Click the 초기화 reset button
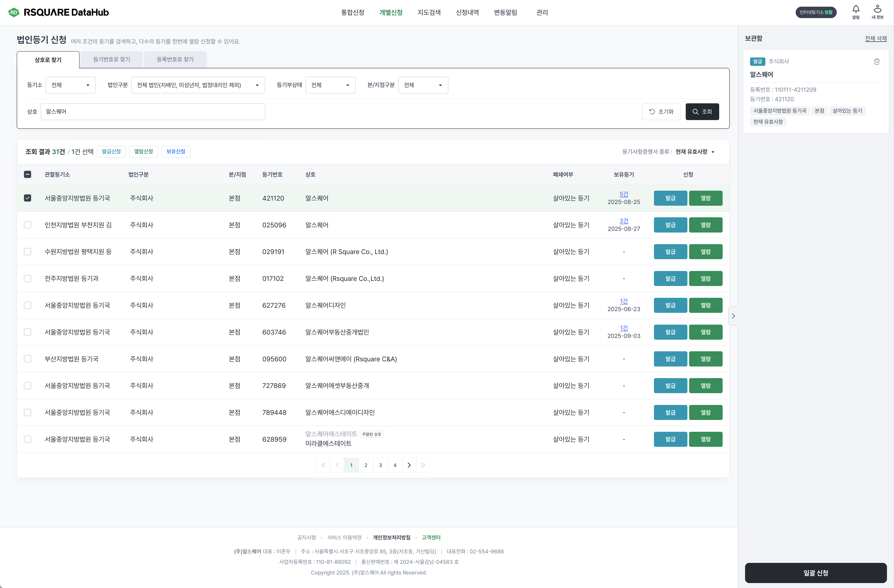The width and height of the screenshot is (894, 588). tap(661, 112)
